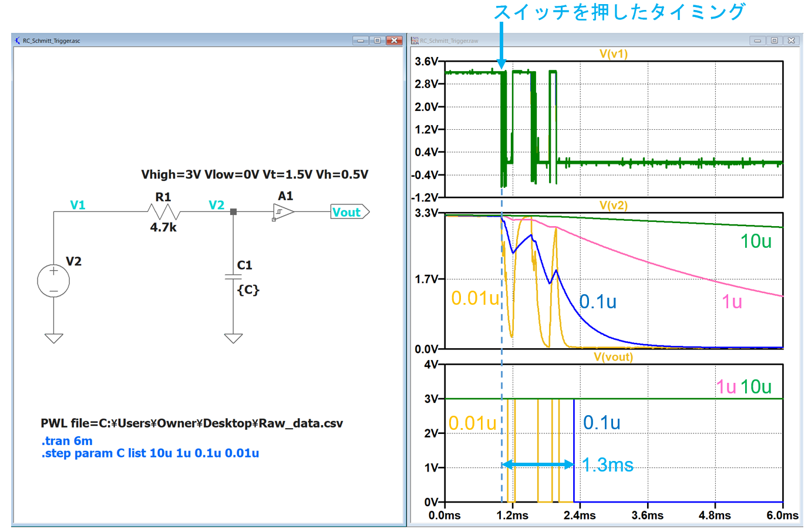The image size is (808, 532).
Task: Click the PWL file path text
Action: pyautogui.click(x=191, y=423)
